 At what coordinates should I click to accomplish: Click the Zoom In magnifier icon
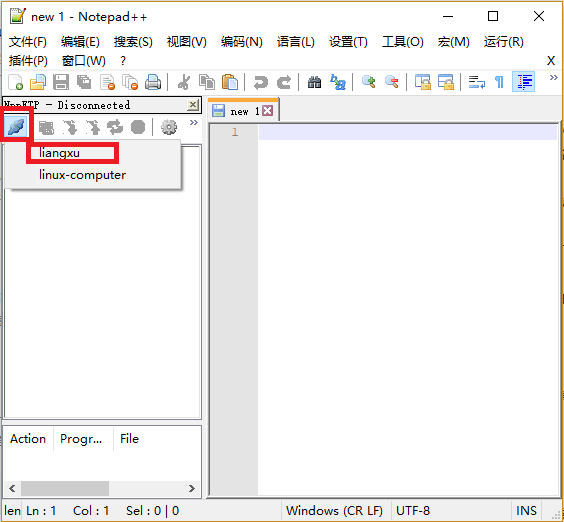point(369,82)
